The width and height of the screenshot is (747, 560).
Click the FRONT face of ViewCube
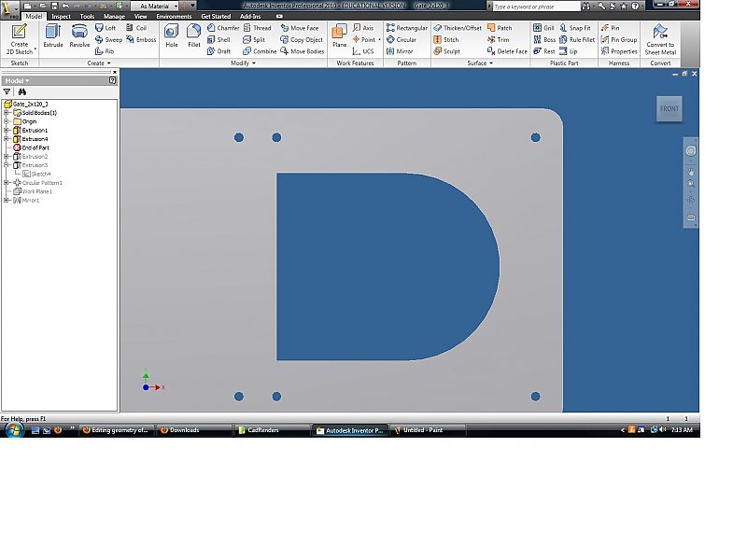[669, 109]
